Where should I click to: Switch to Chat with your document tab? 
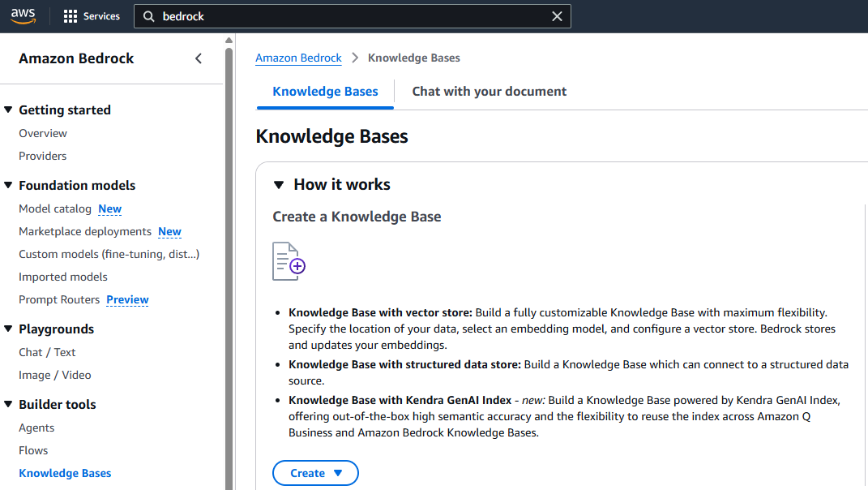(x=490, y=92)
